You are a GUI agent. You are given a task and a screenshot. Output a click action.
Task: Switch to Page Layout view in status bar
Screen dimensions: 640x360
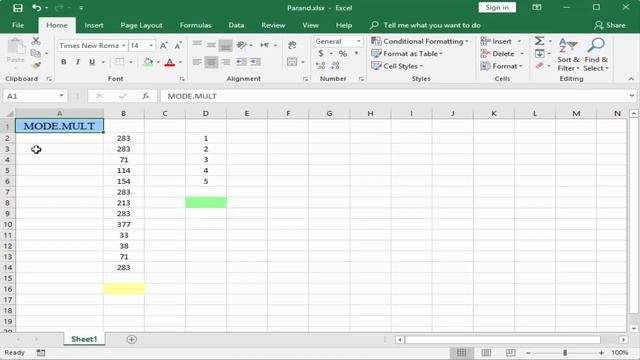tap(486, 353)
